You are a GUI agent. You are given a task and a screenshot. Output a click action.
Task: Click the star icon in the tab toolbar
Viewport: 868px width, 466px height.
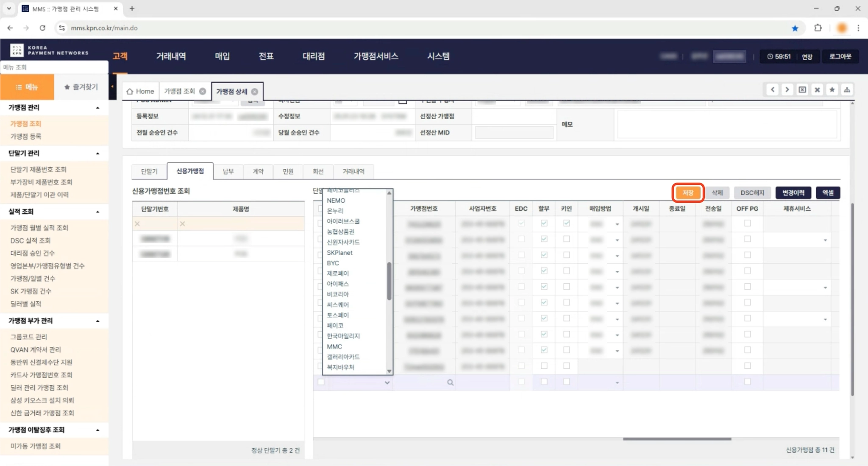pos(832,90)
